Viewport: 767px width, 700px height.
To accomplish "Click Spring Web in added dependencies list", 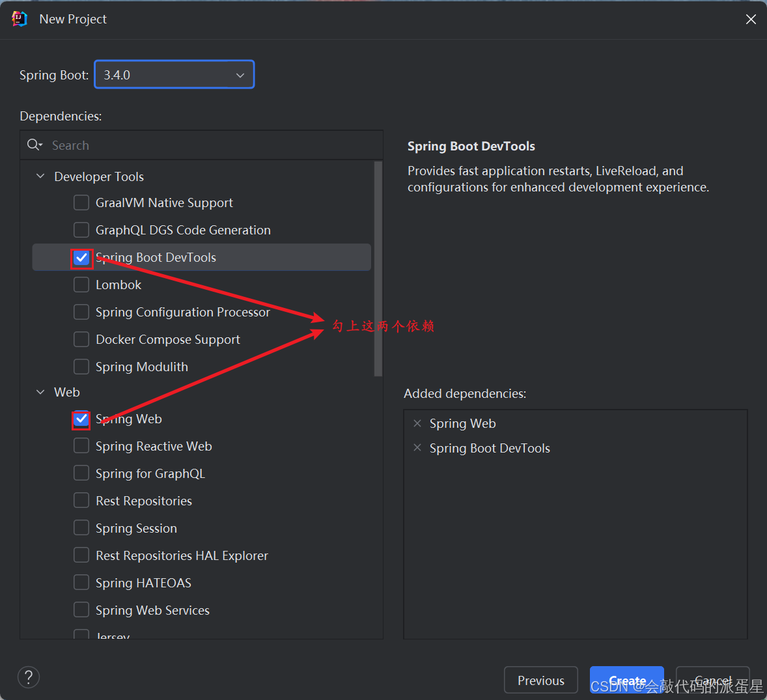I will pos(462,424).
